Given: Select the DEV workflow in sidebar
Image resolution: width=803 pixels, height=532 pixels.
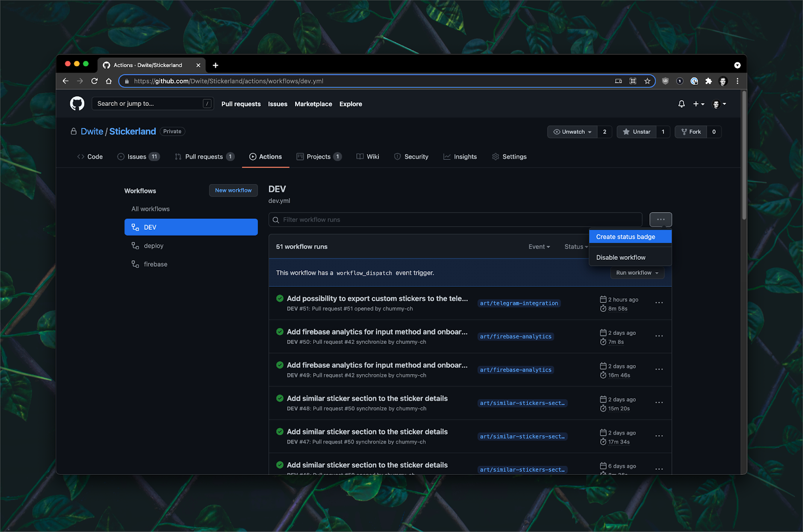Looking at the screenshot, I should pyautogui.click(x=191, y=227).
